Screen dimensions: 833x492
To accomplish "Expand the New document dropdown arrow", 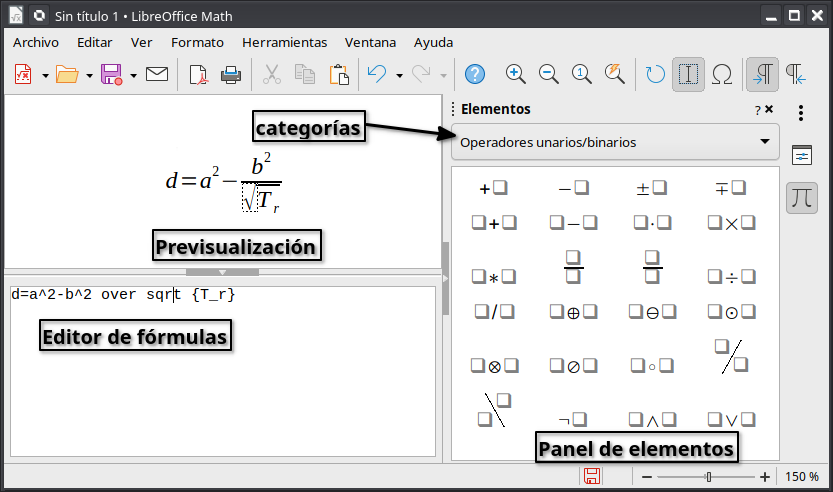I will tap(45, 75).
